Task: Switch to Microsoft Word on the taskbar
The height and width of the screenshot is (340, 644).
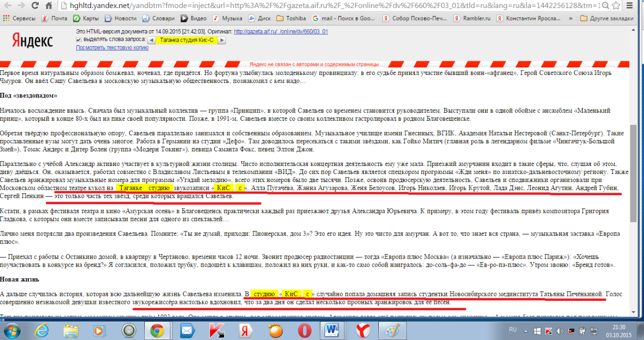Action: coord(333,330)
